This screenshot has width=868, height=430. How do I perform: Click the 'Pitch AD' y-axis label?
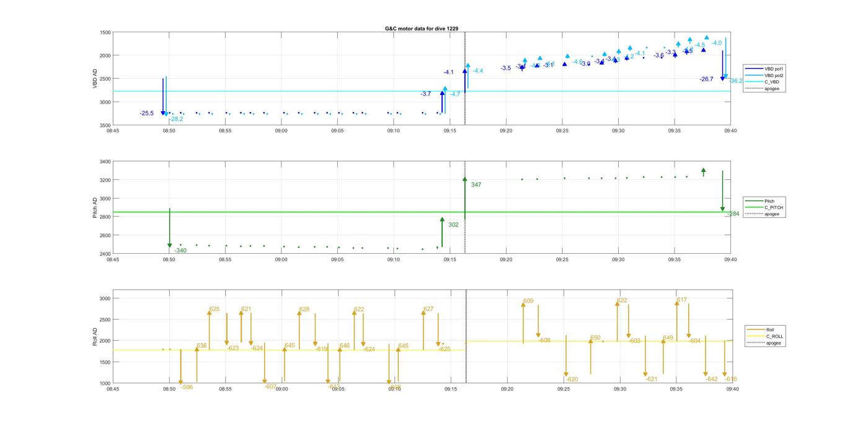(x=95, y=208)
